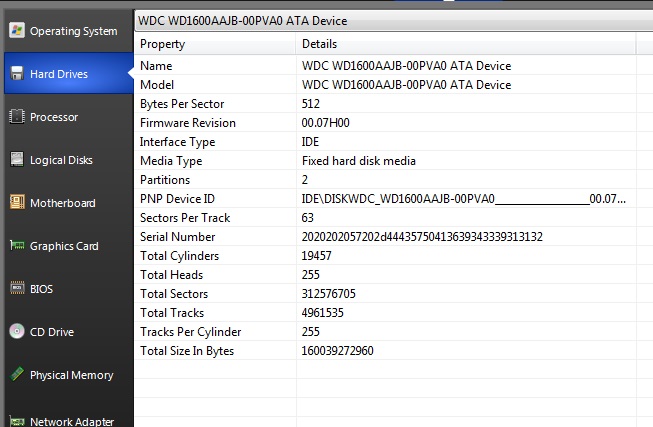Click the CD Drive disc icon
The height and width of the screenshot is (427, 653).
17,331
